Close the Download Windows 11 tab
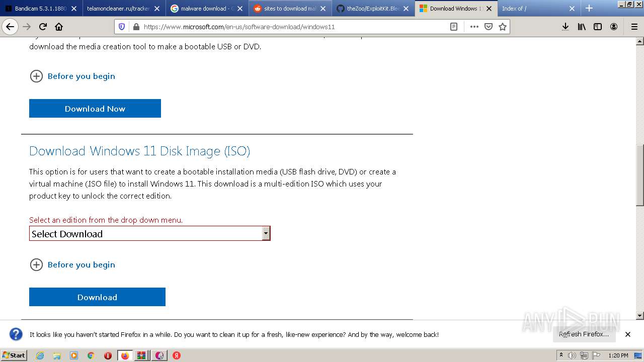The width and height of the screenshot is (644, 362). click(x=489, y=9)
